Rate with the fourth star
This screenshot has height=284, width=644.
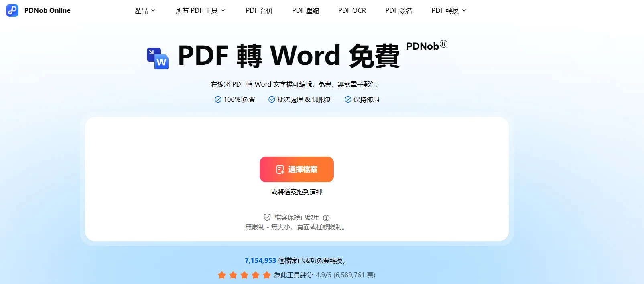(x=255, y=275)
